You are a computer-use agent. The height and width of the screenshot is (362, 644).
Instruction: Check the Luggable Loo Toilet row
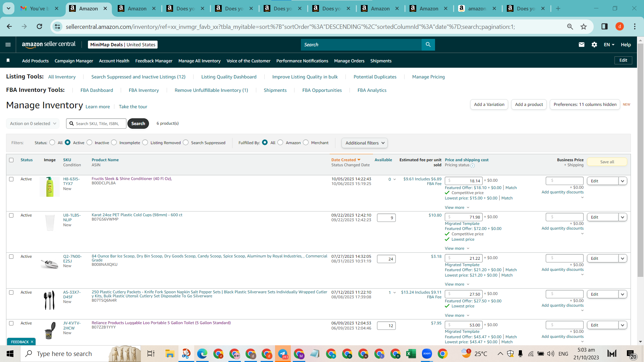point(11,323)
